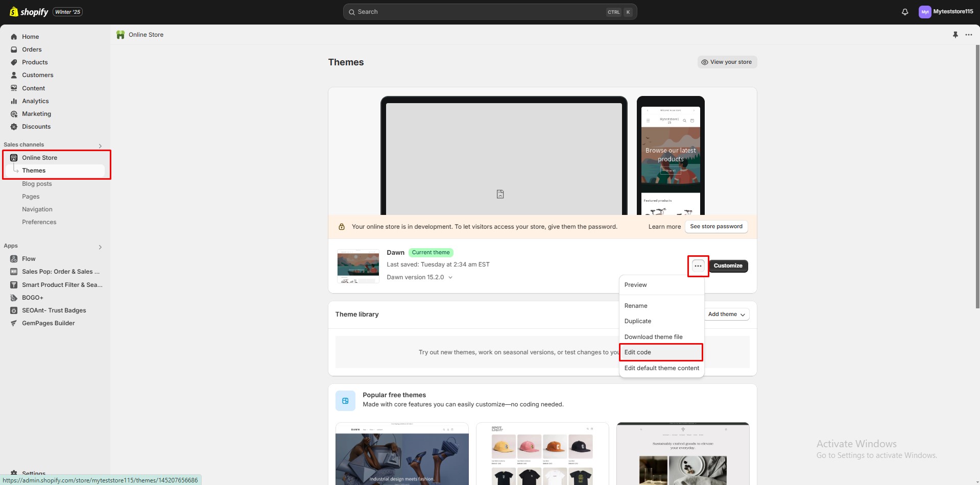Expand the Sales channels section
Viewport: 980px width, 485px height.
(x=100, y=145)
